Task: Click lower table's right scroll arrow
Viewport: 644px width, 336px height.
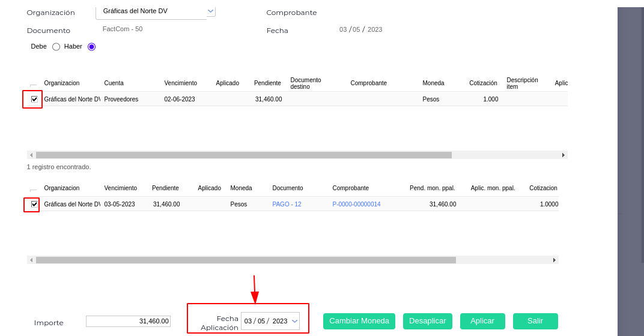Action: (x=554, y=260)
